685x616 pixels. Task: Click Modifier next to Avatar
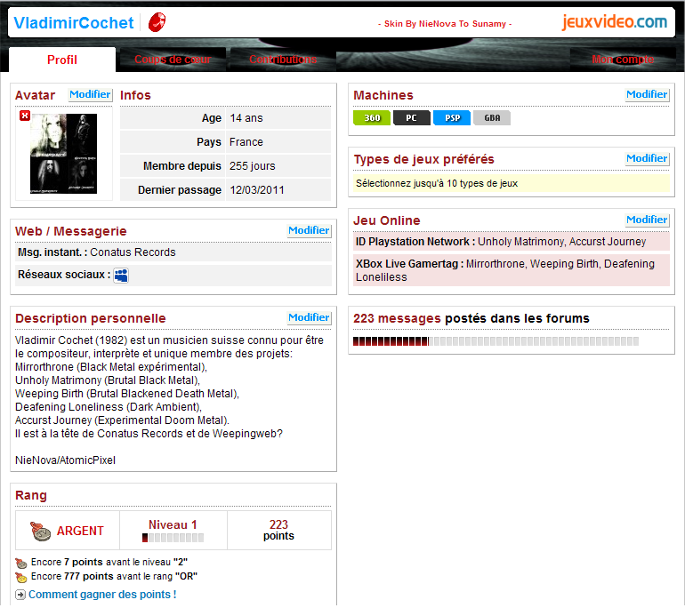click(90, 94)
